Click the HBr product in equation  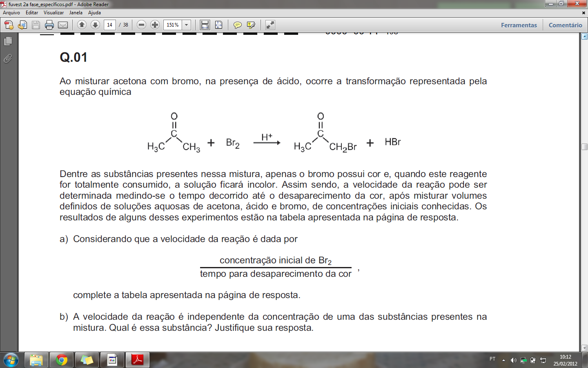point(393,142)
